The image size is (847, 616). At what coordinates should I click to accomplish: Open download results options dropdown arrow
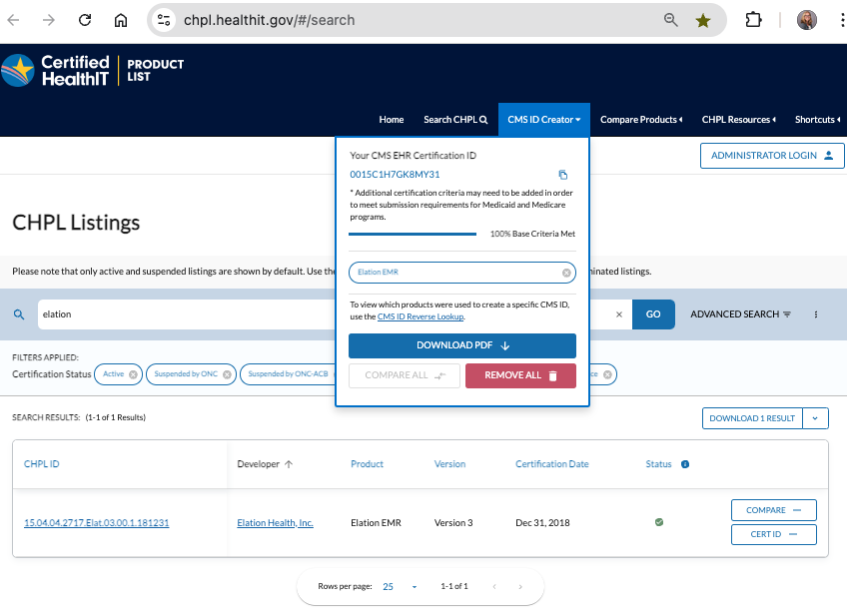(815, 418)
